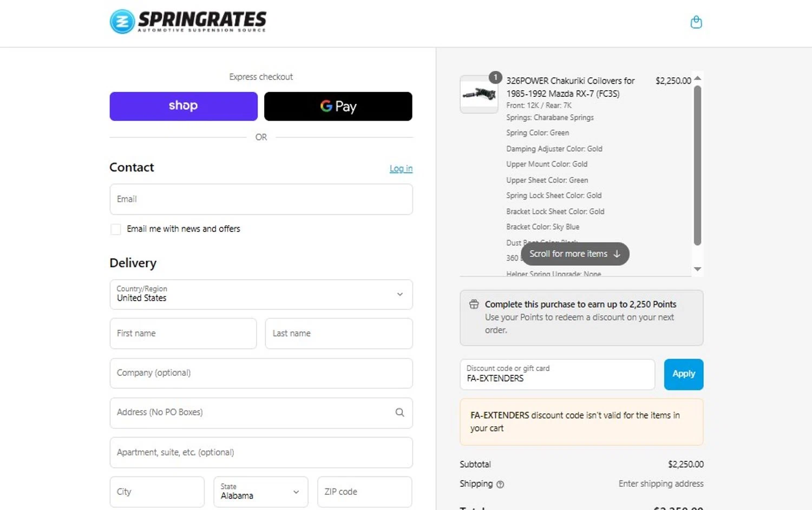
Task: Click Scroll for more items pill
Action: point(575,254)
